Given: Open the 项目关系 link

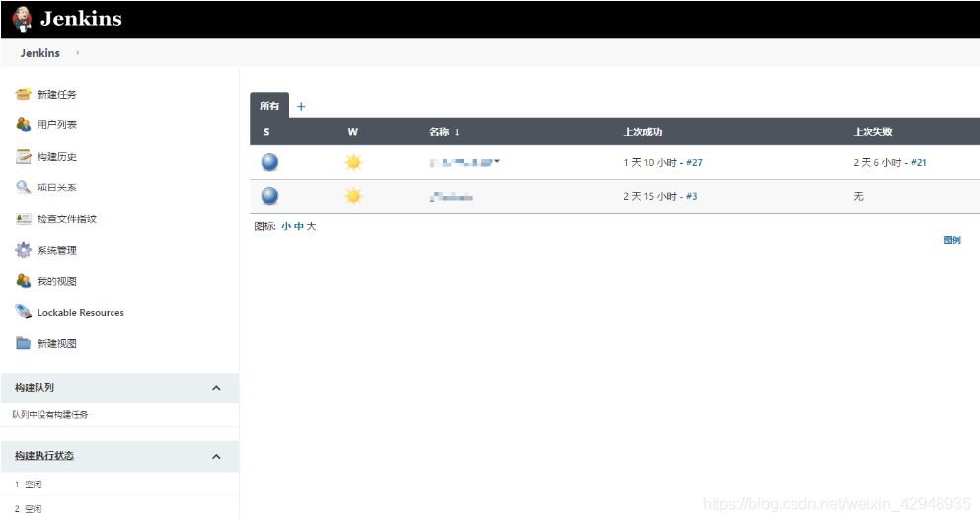Looking at the screenshot, I should point(57,187).
